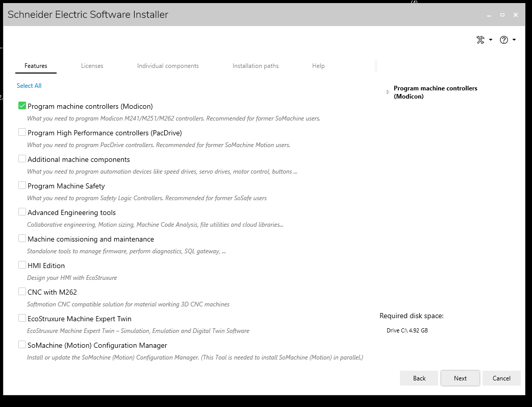Check EcoStruxure Machine Expert Twin
Image resolution: width=532 pixels, height=407 pixels.
(22, 318)
